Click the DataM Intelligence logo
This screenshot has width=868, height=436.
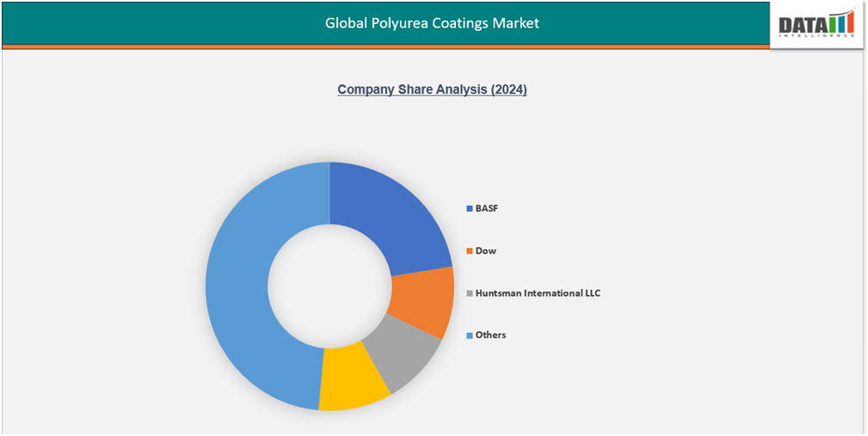point(816,25)
